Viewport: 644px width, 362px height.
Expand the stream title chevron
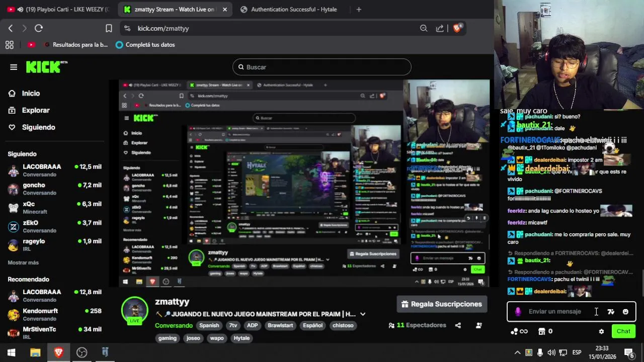pyautogui.click(x=363, y=314)
